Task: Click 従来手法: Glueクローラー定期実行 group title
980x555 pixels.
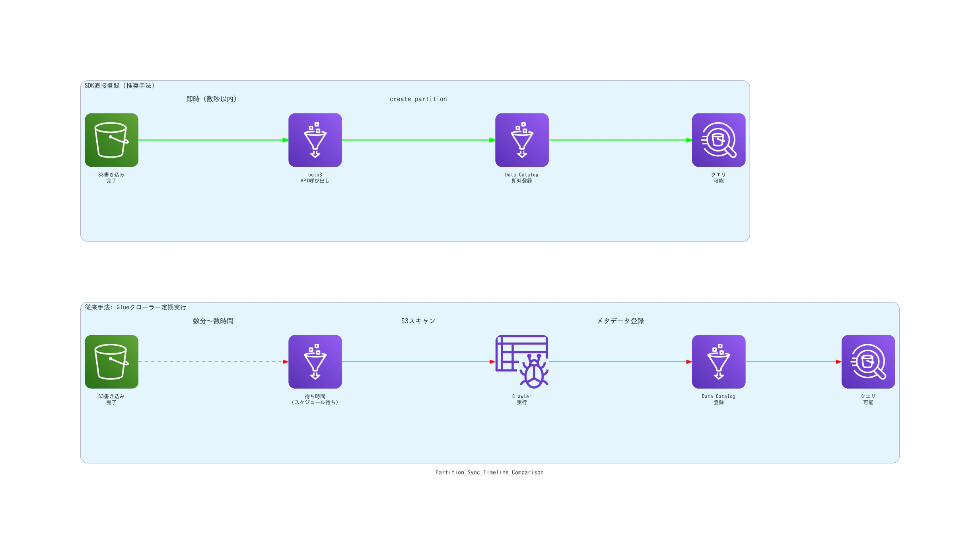Action: point(136,307)
